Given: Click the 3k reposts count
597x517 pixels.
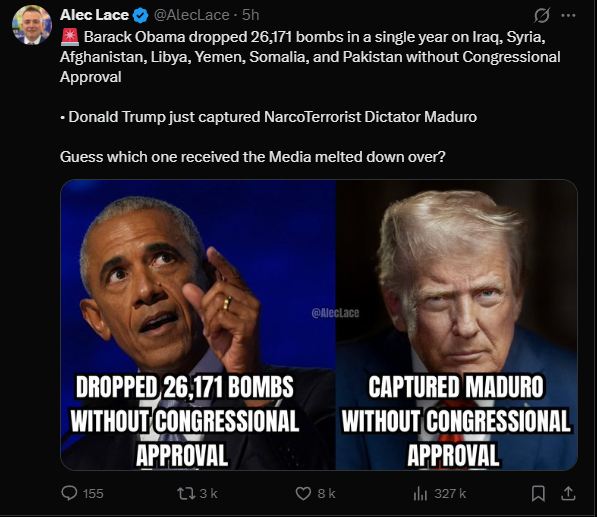Looking at the screenshot, I should [x=208, y=494].
